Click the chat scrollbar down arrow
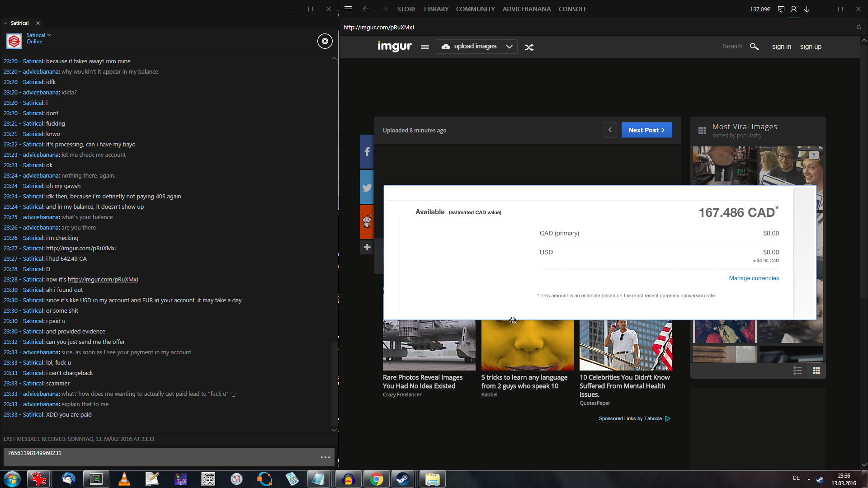 334,430
